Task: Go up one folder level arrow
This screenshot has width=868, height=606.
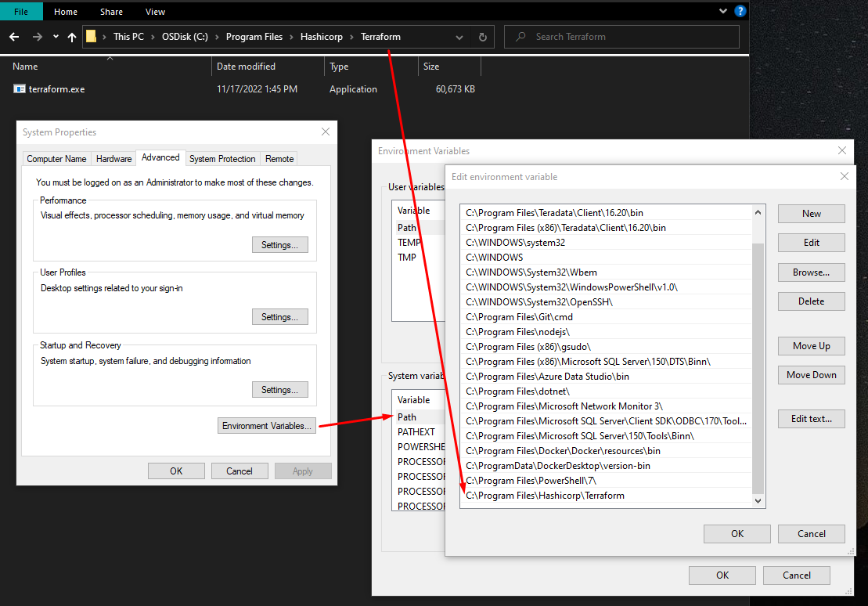Action: pyautogui.click(x=72, y=37)
